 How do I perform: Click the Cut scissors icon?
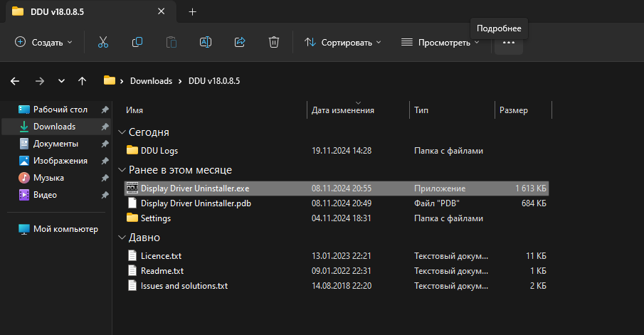[x=102, y=42]
